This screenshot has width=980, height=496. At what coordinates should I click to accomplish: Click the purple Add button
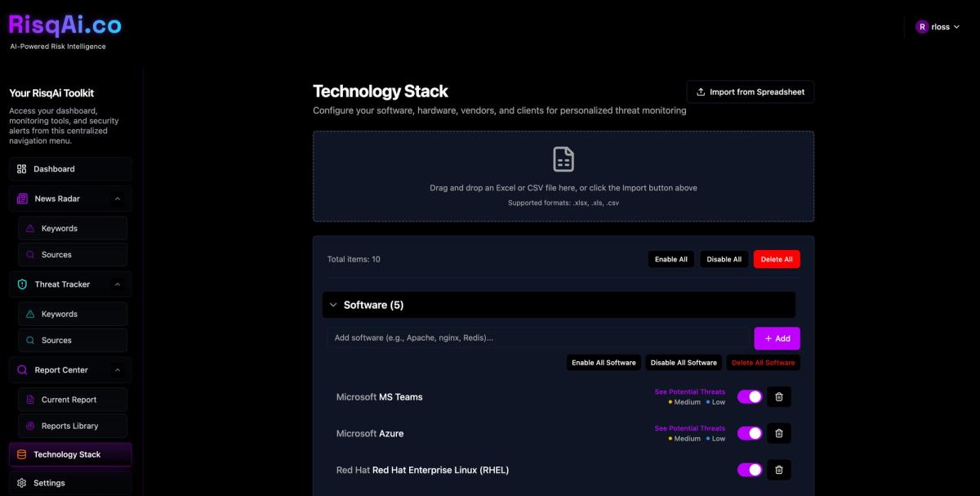(x=777, y=338)
